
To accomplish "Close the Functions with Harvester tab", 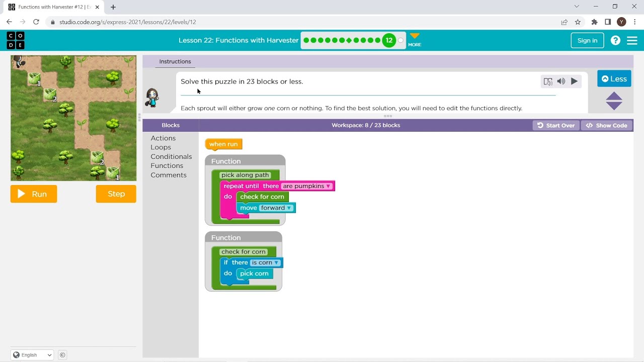I will 97,7.
